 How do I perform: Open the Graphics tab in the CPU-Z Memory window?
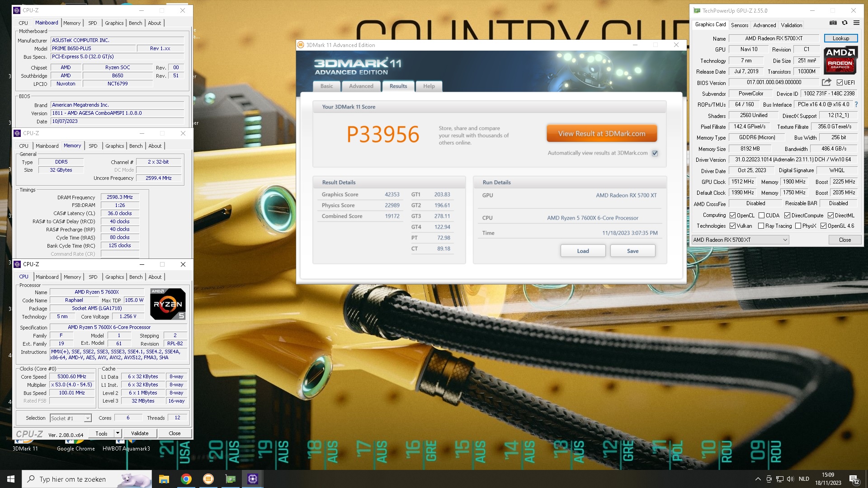point(114,146)
